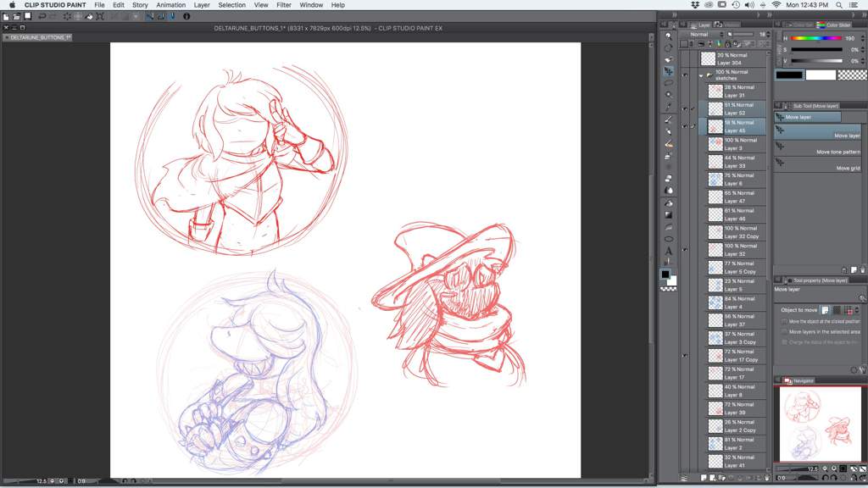Click the Saturation value stepper arrows

pyautogui.click(x=863, y=50)
